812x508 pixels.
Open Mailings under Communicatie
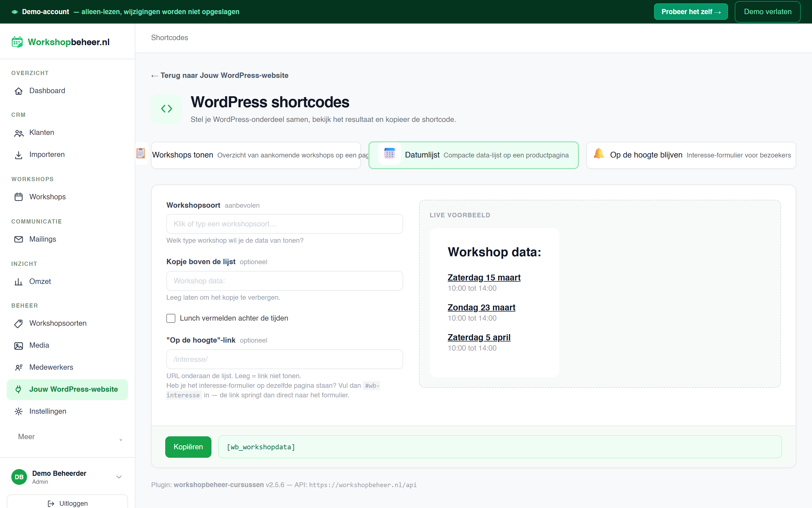tap(67, 239)
